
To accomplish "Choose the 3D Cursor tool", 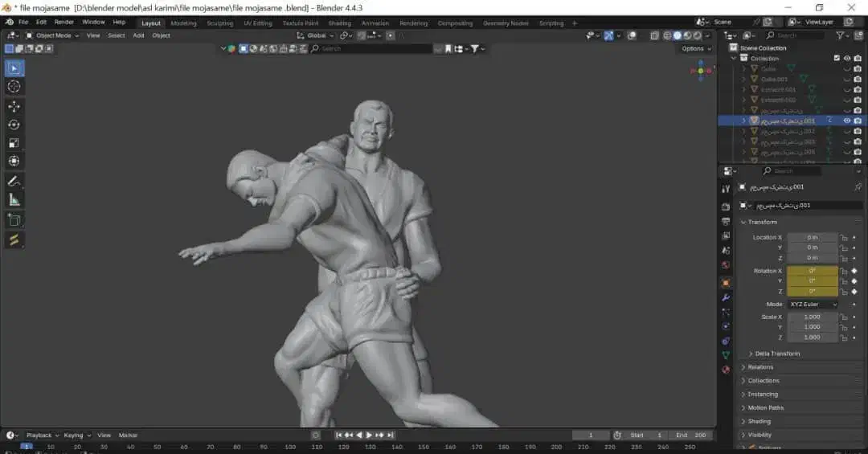I will coord(14,86).
